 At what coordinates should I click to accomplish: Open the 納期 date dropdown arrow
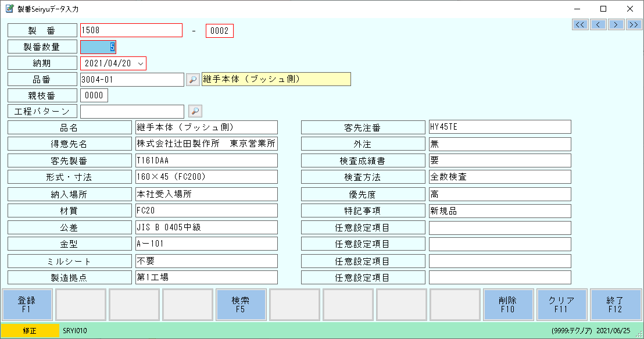141,63
